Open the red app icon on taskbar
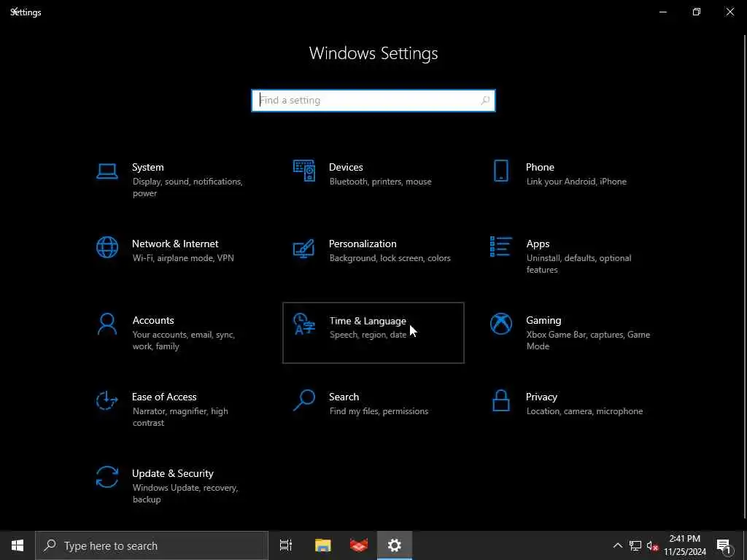The width and height of the screenshot is (747, 560). tap(359, 545)
